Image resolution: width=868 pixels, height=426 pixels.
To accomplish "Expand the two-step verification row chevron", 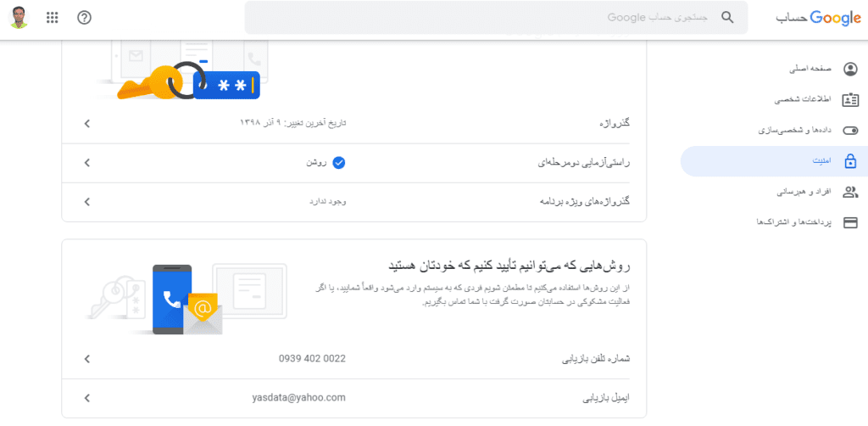I will coord(86,162).
